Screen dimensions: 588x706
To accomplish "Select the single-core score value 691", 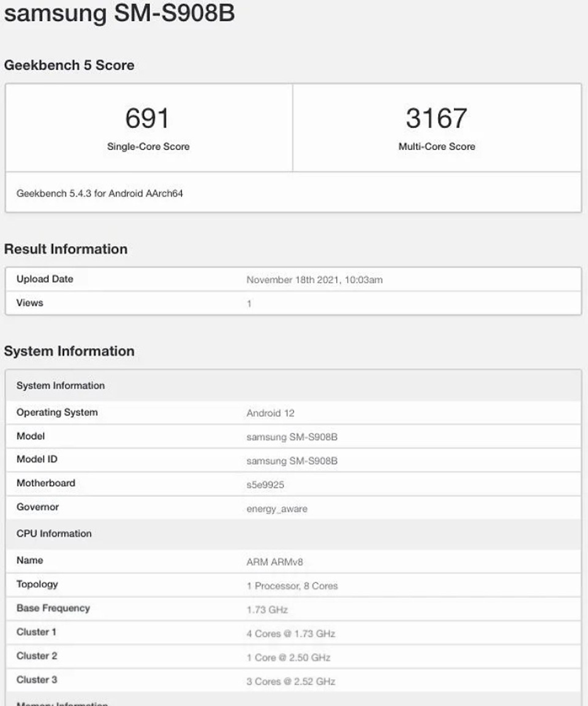I will pos(147,118).
